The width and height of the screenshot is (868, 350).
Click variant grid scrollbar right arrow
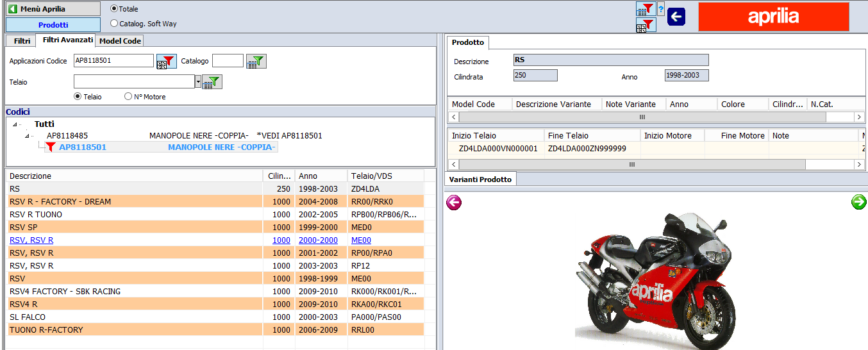tap(860, 117)
